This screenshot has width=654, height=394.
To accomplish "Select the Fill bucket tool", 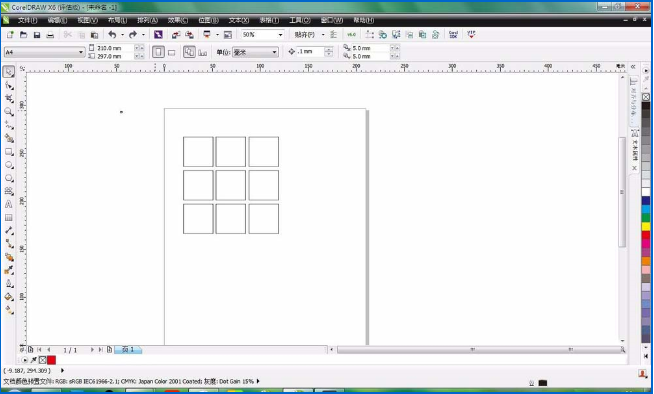I will (x=9, y=297).
